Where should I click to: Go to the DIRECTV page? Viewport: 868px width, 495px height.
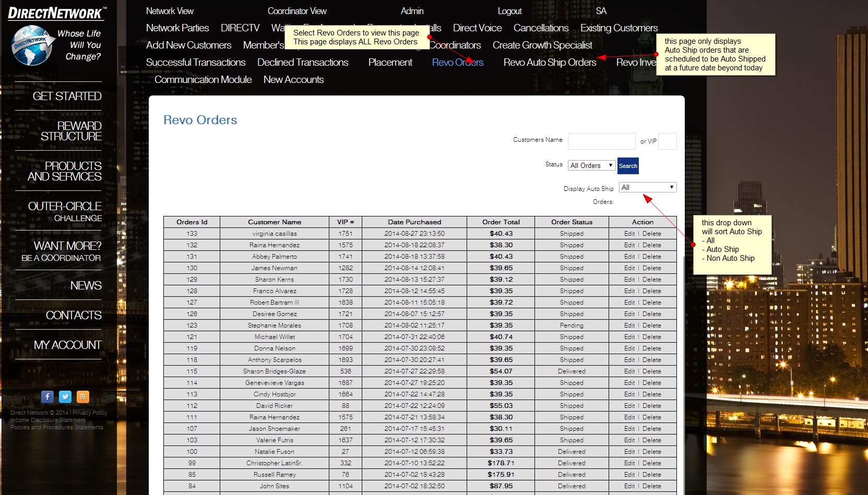[x=240, y=28]
